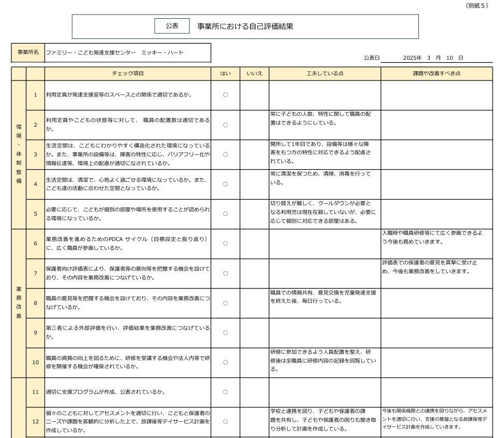This screenshot has width=504, height=438.
Task: Click the 工夫している点 column header
Action: coord(324,74)
